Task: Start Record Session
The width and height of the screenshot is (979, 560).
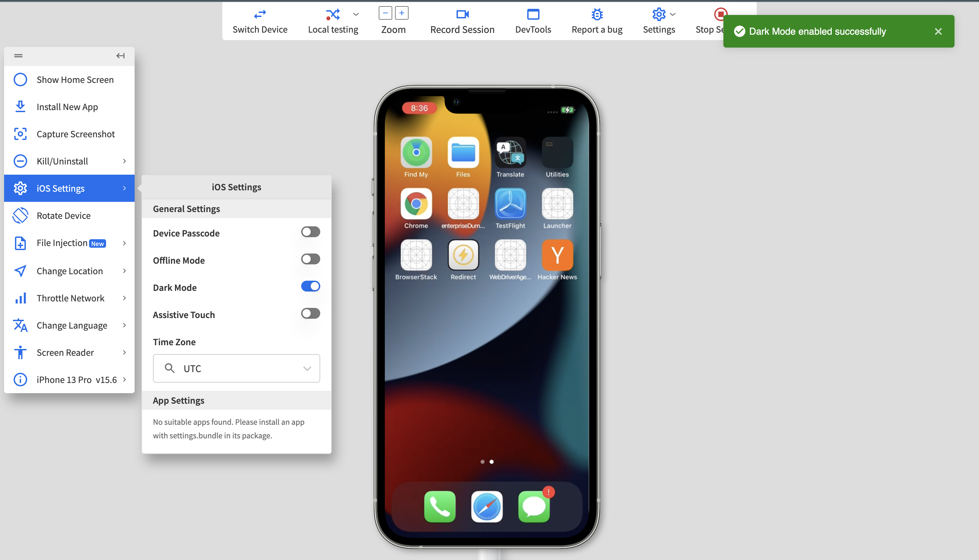Action: click(462, 20)
